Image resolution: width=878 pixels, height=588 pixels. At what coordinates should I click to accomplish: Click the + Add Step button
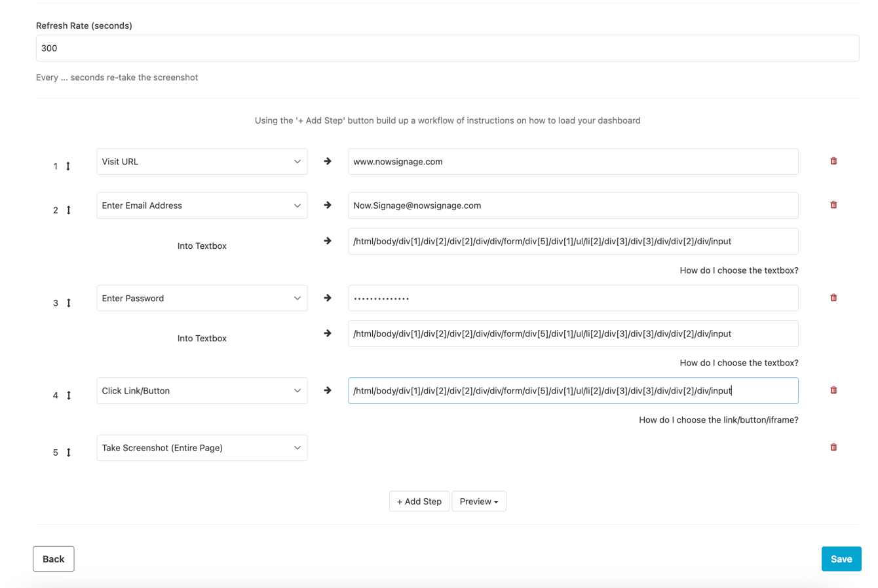419,501
